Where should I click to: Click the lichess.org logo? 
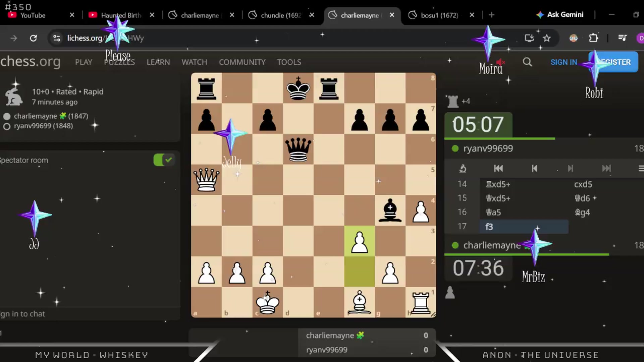30,62
